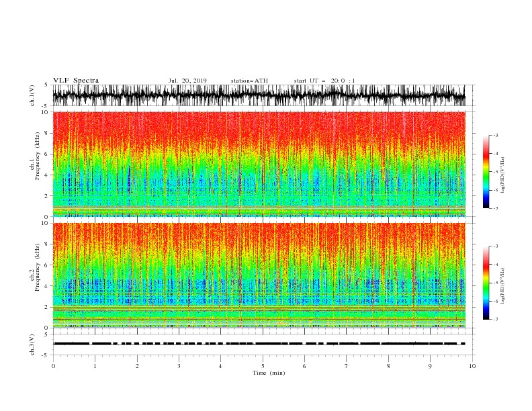Click inside the ch.2 spectrogram panel

click(x=259, y=275)
